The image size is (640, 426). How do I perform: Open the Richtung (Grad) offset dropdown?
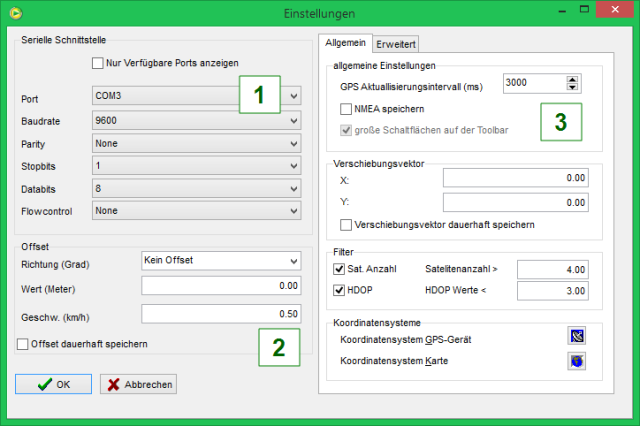click(x=293, y=260)
